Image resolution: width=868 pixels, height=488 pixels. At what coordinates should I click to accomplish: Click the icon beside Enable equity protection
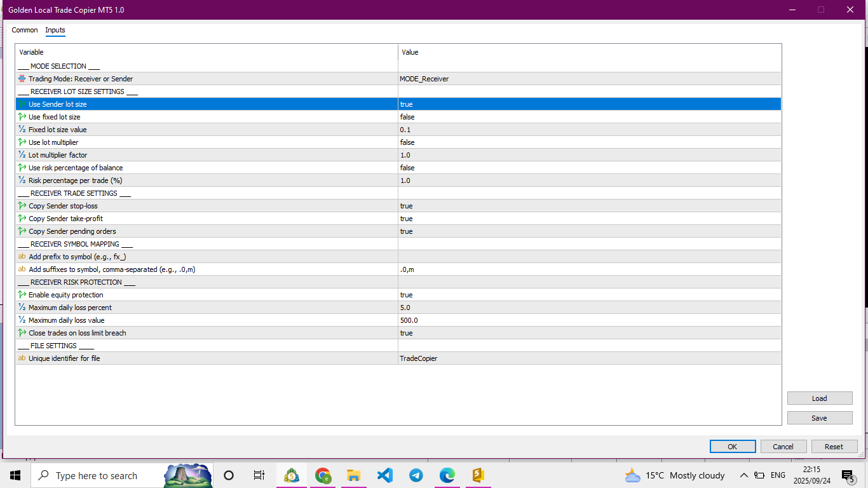pyautogui.click(x=22, y=295)
